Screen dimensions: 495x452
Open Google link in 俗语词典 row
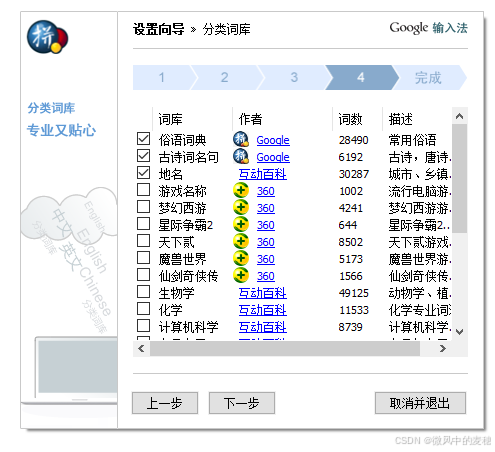tap(273, 140)
